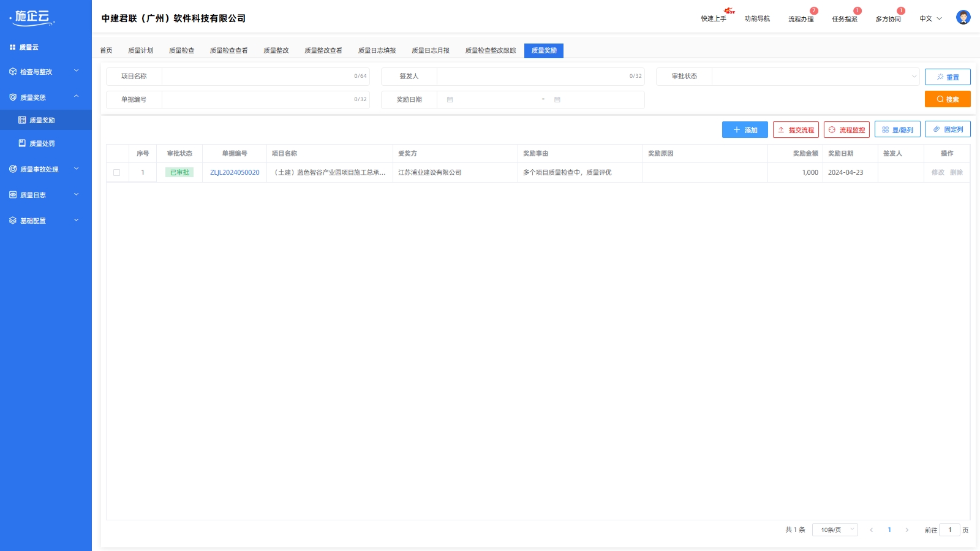Screen dimensions: 980x551
Task: Open the 10条/页 page size dropdown
Action: [x=834, y=530]
